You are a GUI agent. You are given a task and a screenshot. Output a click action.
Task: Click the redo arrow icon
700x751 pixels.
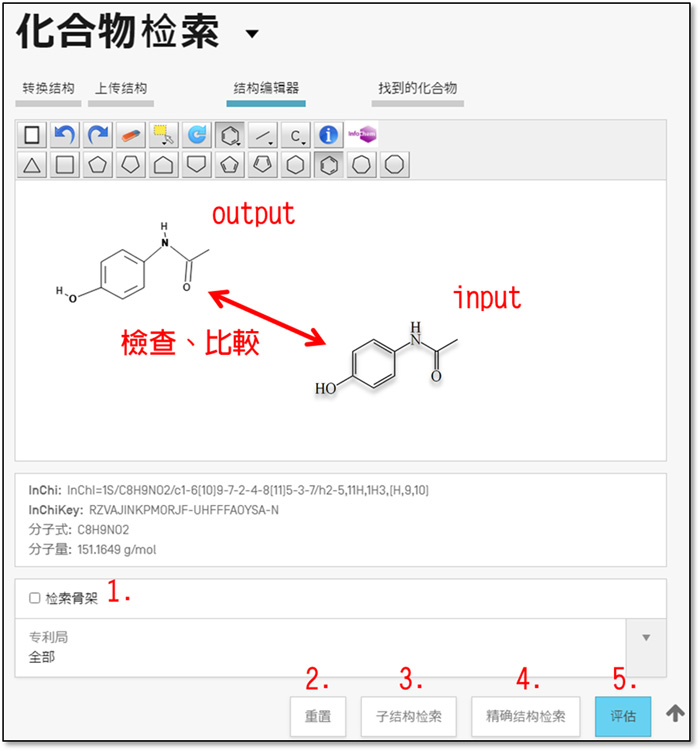(98, 134)
